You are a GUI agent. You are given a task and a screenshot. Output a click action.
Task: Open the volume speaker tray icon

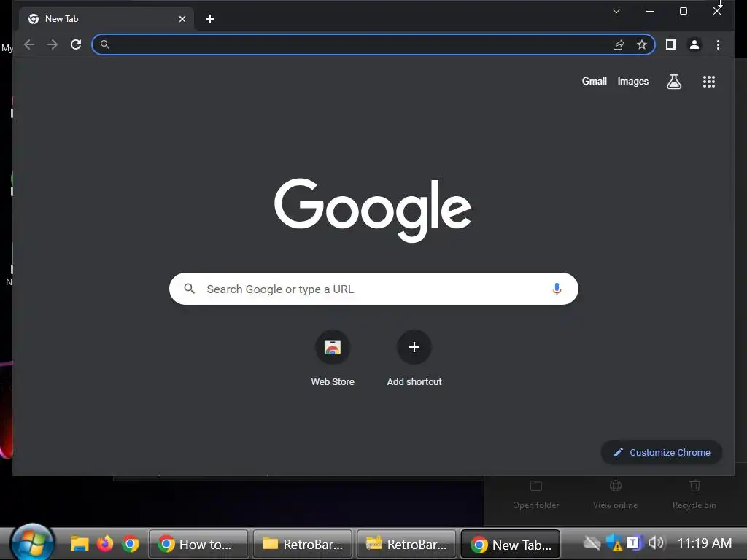[656, 542]
